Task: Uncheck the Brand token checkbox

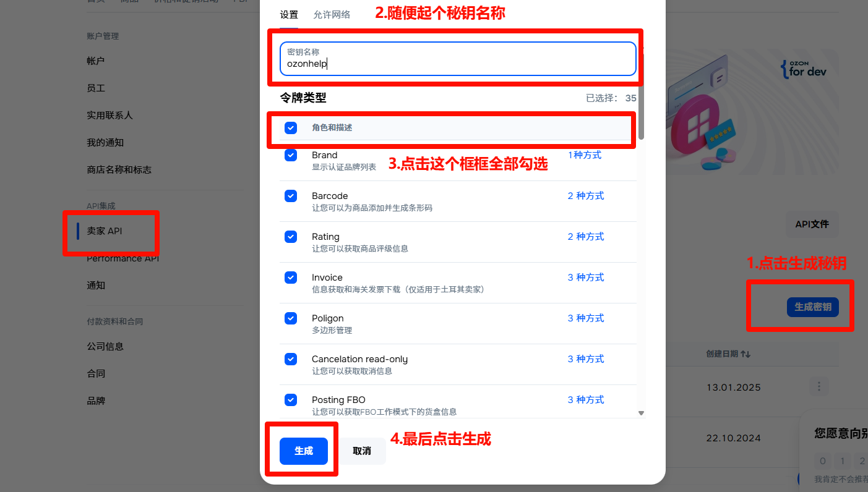Action: tap(291, 155)
